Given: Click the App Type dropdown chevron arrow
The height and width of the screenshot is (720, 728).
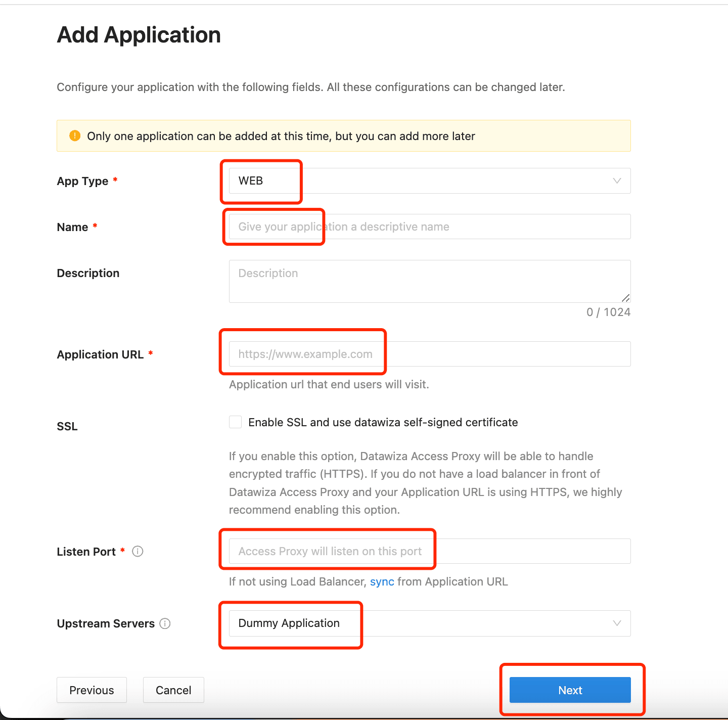Looking at the screenshot, I should point(617,181).
